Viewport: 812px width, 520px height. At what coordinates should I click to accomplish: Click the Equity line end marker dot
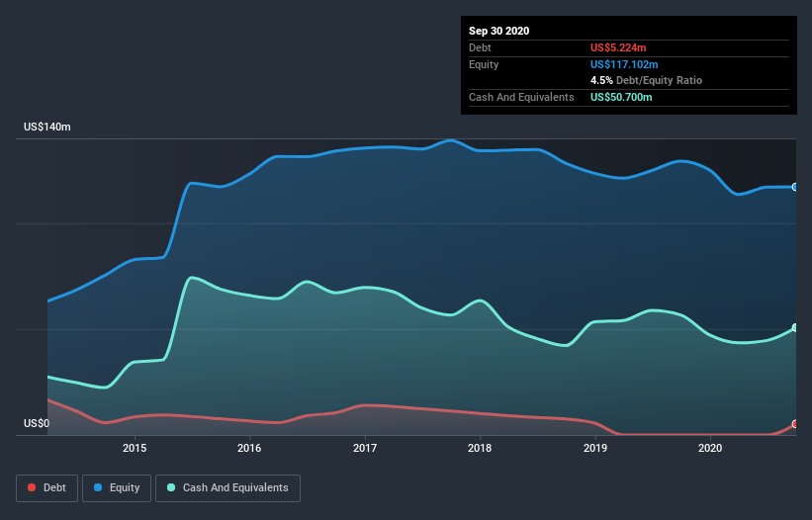(795, 187)
